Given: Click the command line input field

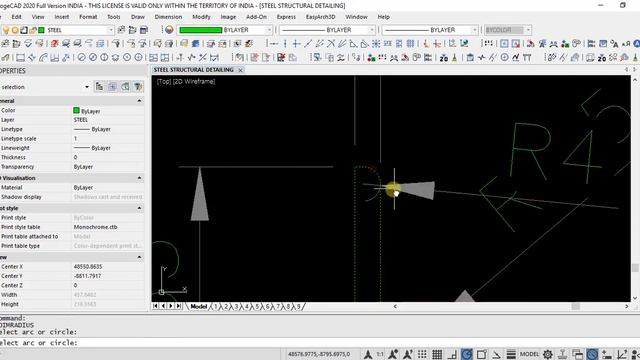Looking at the screenshot, I should point(320,343).
